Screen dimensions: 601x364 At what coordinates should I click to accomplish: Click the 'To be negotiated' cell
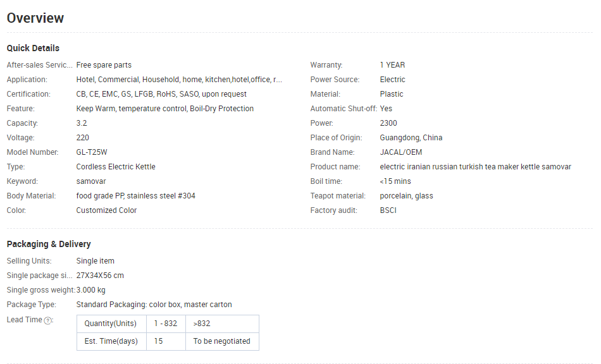[x=222, y=341]
